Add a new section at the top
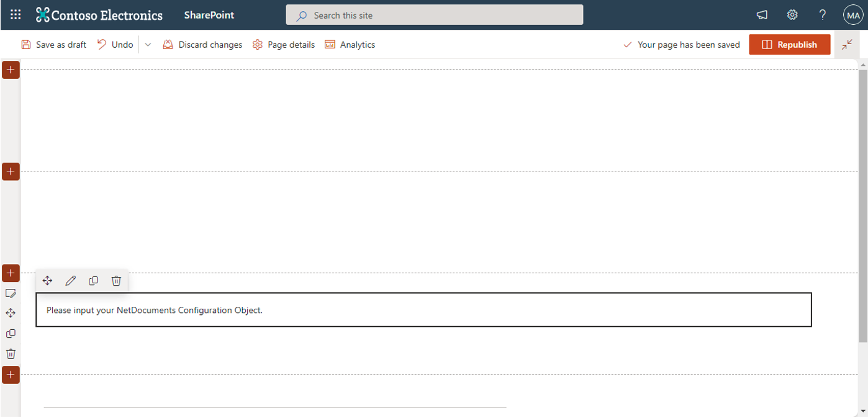This screenshot has width=868, height=418. [11, 70]
